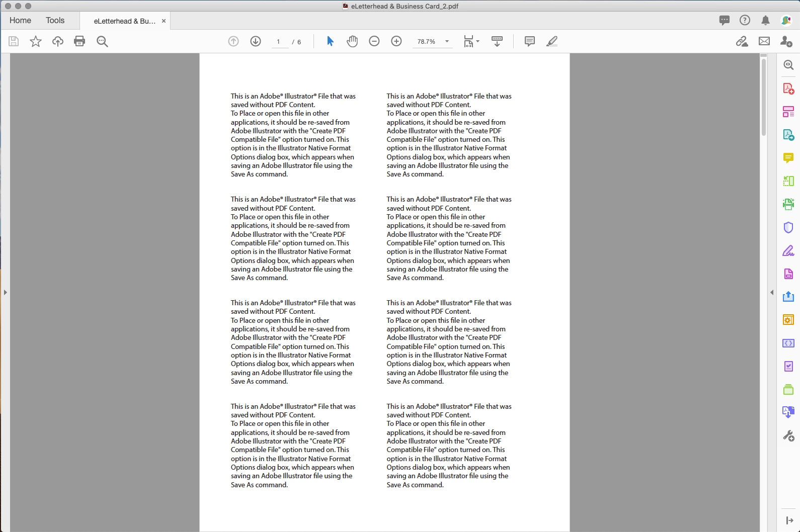Select the eLetterhead & Bu... document tab
Image resolution: width=800 pixels, height=532 pixels.
pos(124,21)
